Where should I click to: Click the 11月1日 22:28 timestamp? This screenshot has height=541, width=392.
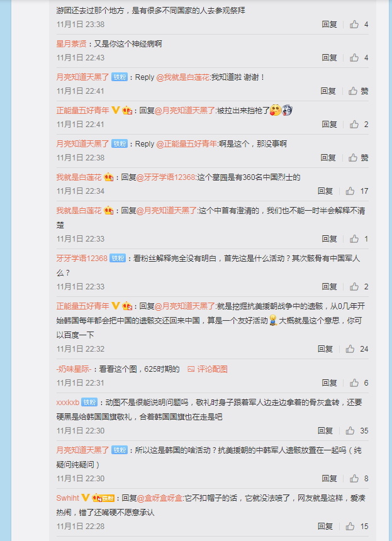(x=81, y=526)
